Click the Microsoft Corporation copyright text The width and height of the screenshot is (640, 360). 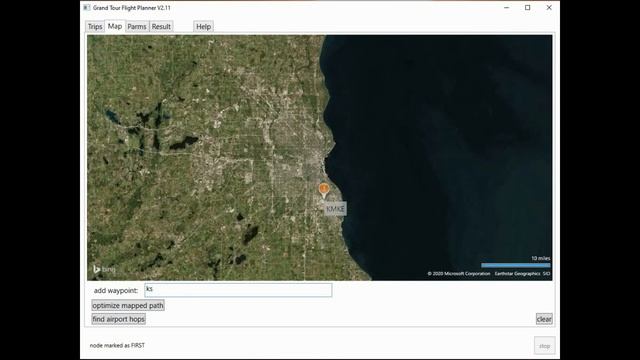coord(459,274)
